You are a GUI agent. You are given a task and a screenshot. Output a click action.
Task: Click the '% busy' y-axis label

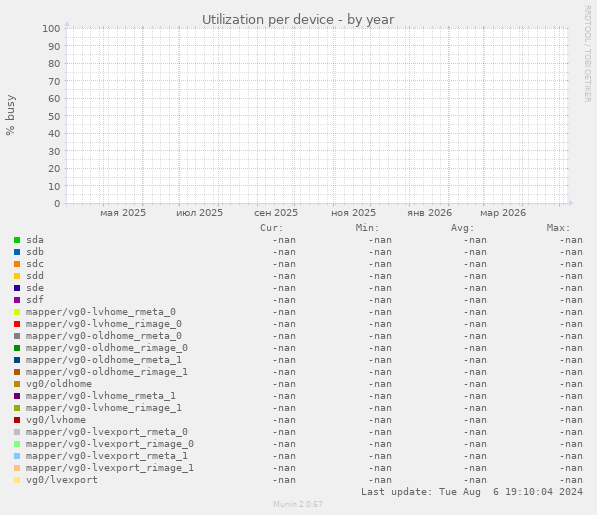(10, 115)
